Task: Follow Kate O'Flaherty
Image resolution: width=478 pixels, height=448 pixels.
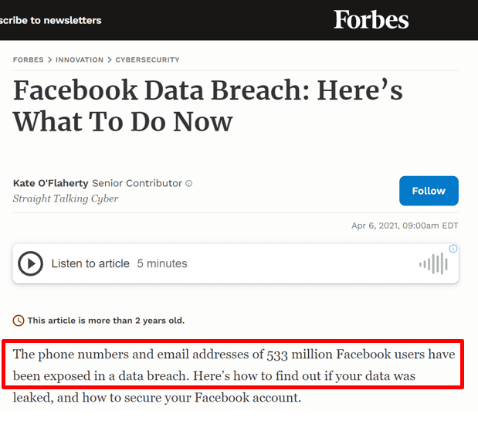Action: click(429, 191)
